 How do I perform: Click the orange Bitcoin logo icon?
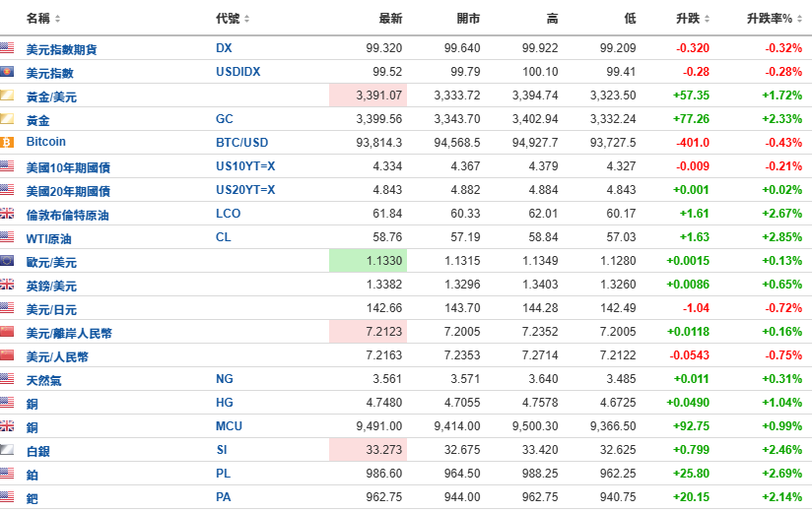point(7,142)
